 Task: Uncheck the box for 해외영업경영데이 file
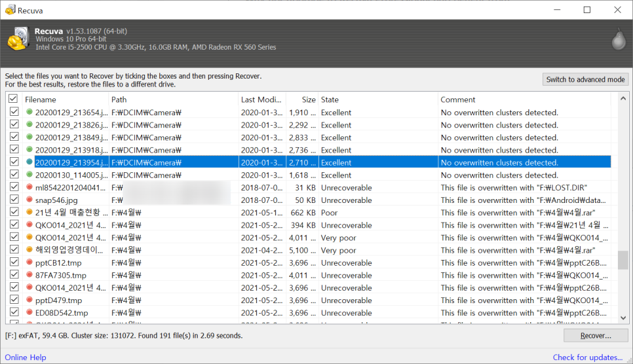click(14, 249)
